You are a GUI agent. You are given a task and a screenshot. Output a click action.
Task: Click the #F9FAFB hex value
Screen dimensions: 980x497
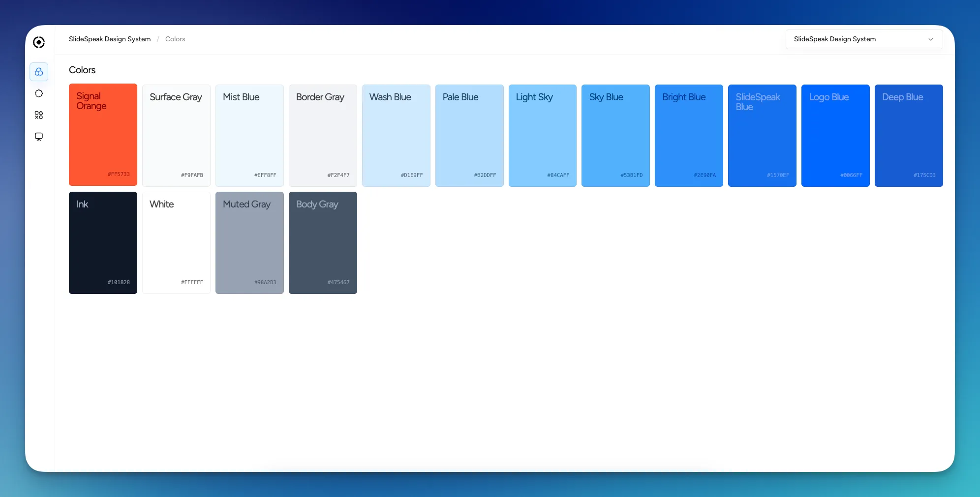(192, 175)
